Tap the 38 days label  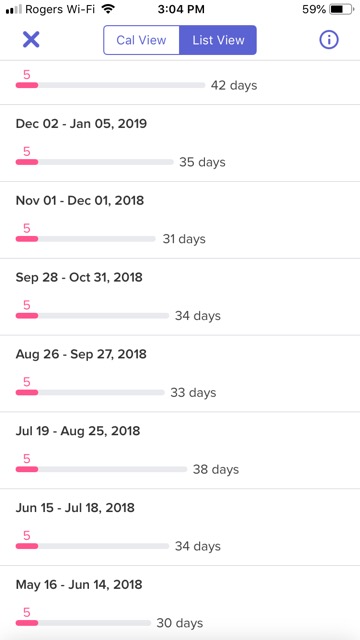[x=216, y=469]
